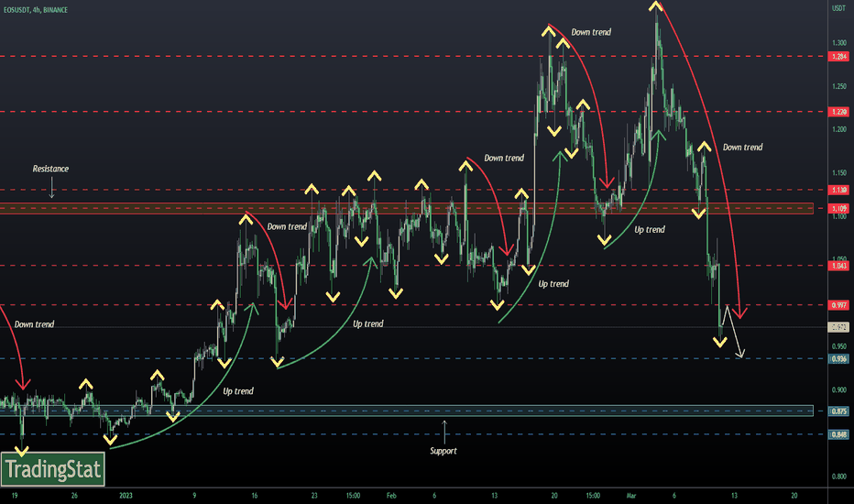This screenshot has height=504, width=854.
Task: Click the 2023 label on time axis
Action: (126, 495)
